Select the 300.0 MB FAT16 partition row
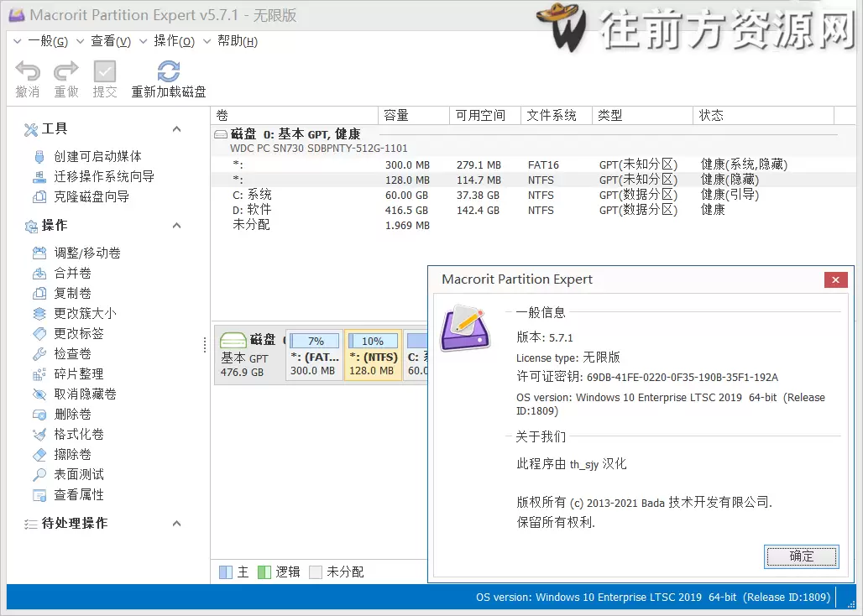The width and height of the screenshot is (863, 616). click(534, 165)
